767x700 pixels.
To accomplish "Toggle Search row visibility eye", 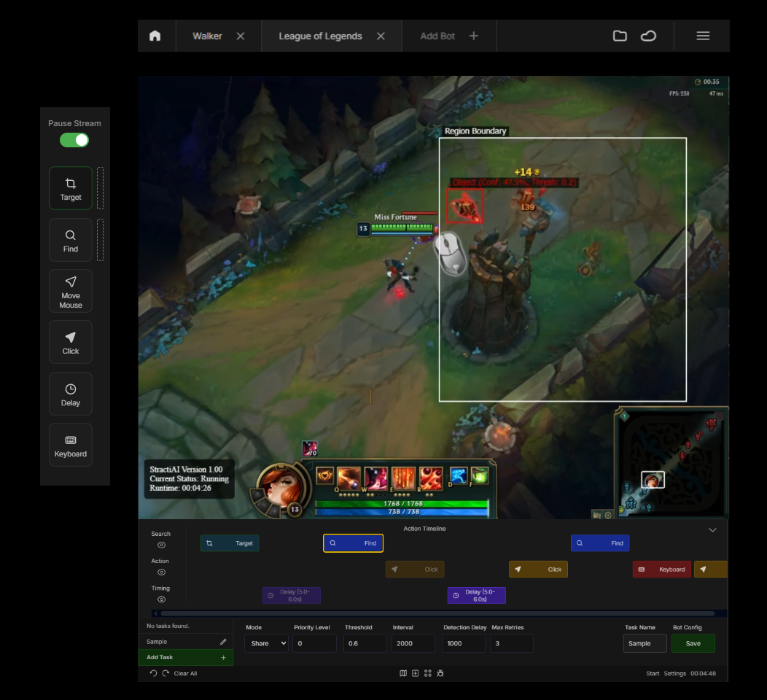I will 161,545.
